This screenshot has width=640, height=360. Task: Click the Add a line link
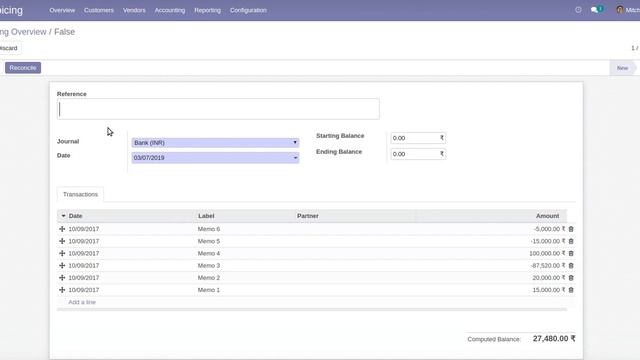point(82,302)
